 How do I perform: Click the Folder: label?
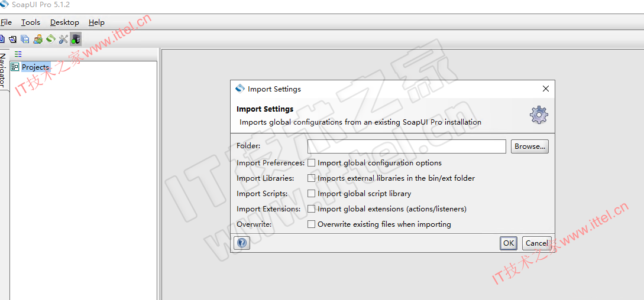coord(248,146)
